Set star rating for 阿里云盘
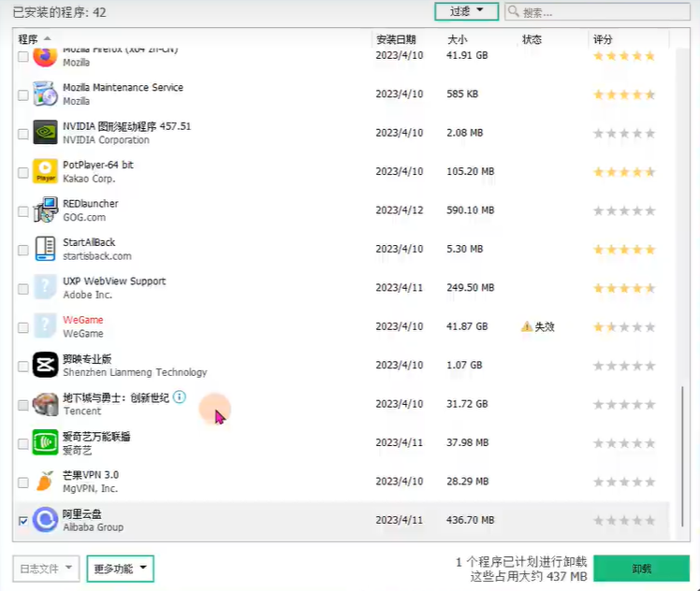 coord(624,521)
